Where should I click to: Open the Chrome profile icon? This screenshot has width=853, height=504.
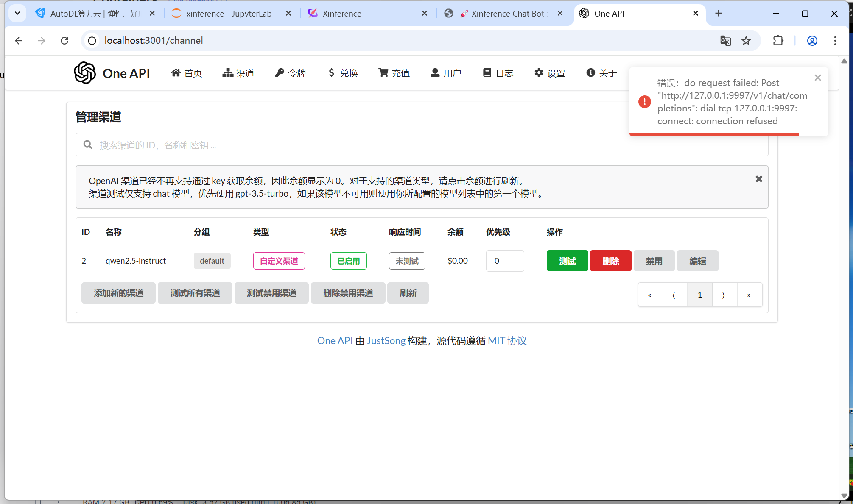pos(812,41)
